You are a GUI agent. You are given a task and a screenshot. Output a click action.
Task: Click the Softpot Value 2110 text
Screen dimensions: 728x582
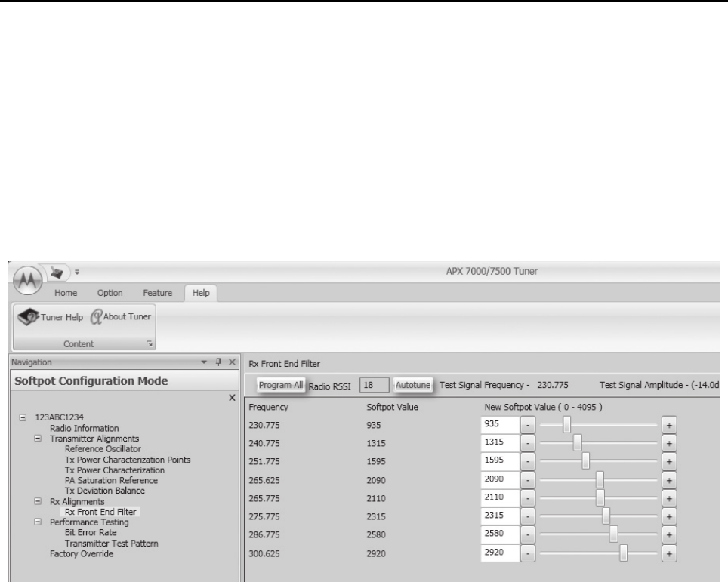click(375, 498)
